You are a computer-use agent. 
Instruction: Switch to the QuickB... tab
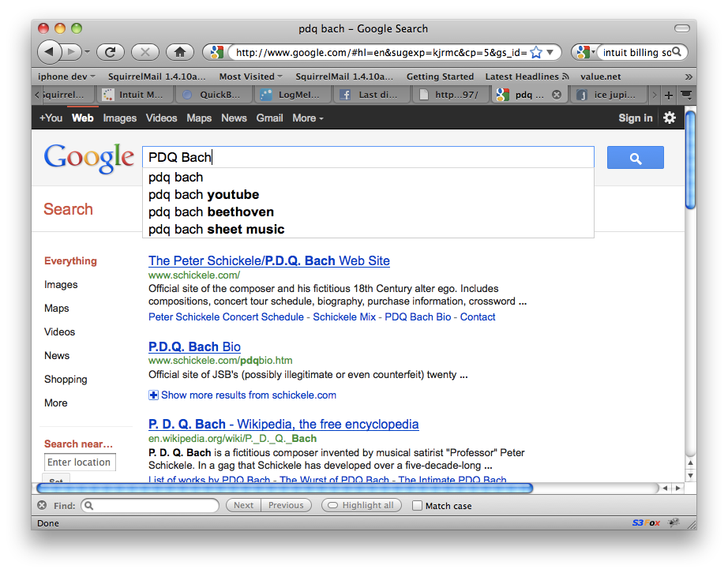coord(214,95)
